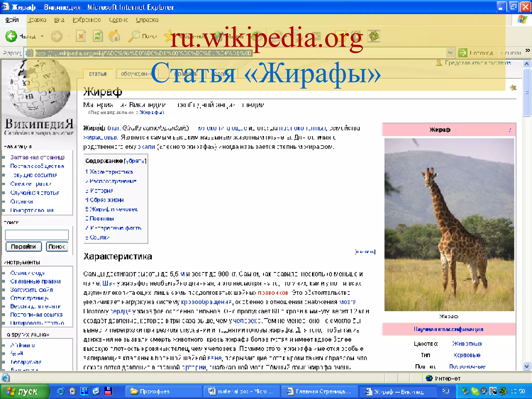Screen dimensions: 532x399
Task: Click the page icon in address bar
Action: coord(30,53)
